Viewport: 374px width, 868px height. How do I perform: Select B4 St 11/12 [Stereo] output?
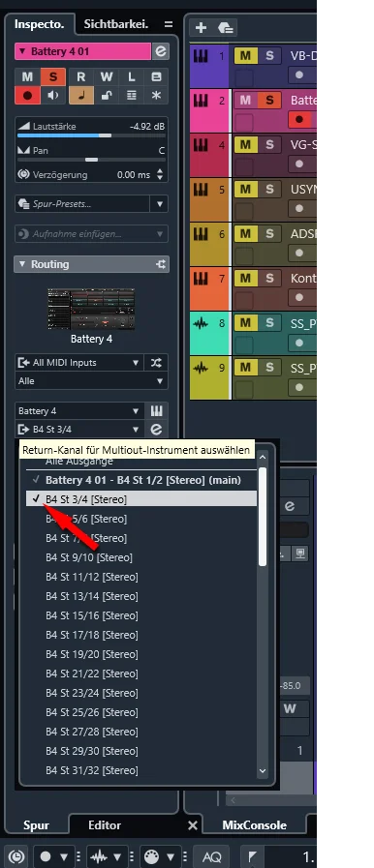tap(141, 577)
